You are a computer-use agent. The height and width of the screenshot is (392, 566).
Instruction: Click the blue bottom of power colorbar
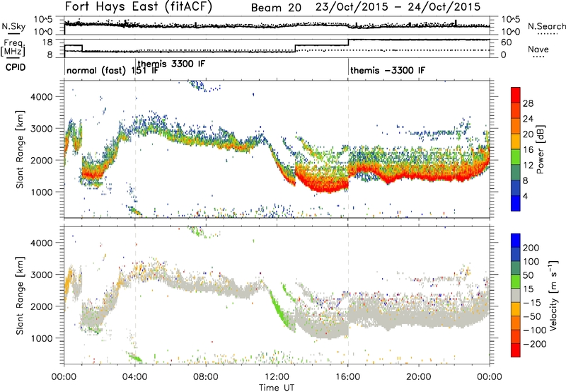(516, 203)
